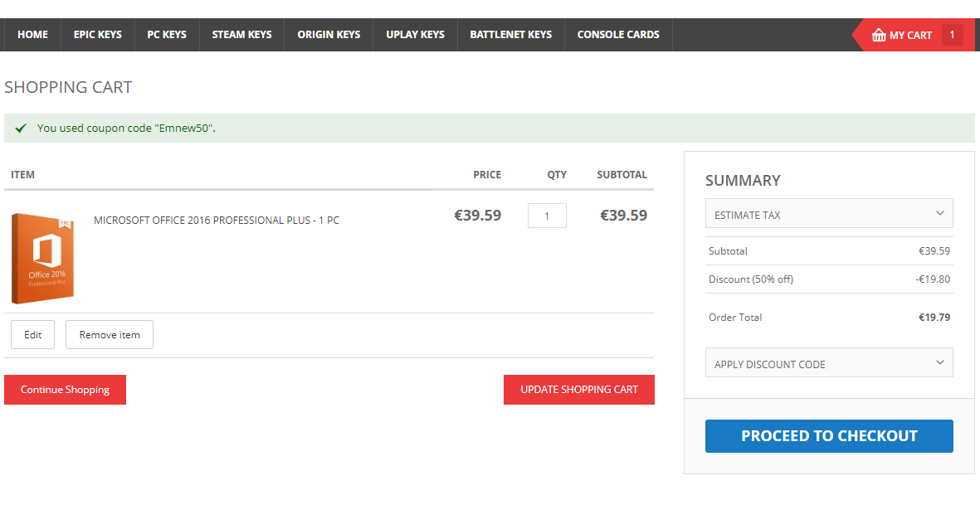Click Continue Shopping button
This screenshot has width=980, height=505.
pyautogui.click(x=65, y=390)
